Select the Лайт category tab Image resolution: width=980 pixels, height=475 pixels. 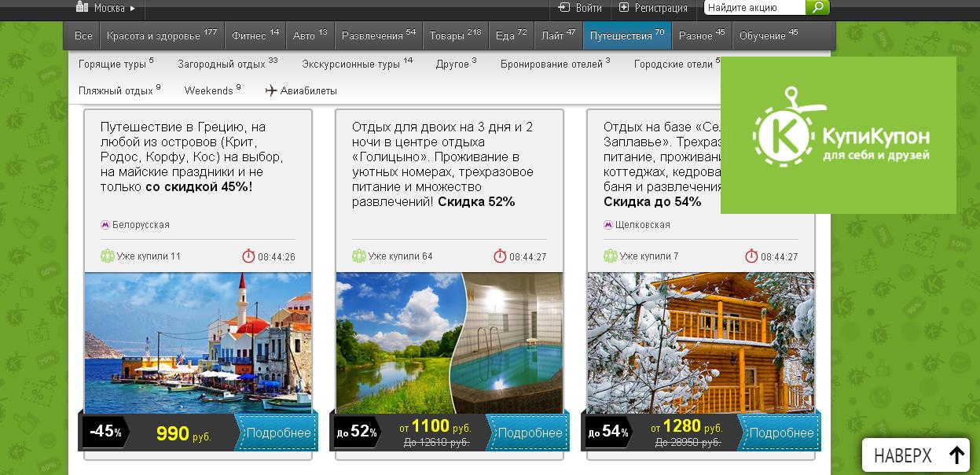coord(558,35)
